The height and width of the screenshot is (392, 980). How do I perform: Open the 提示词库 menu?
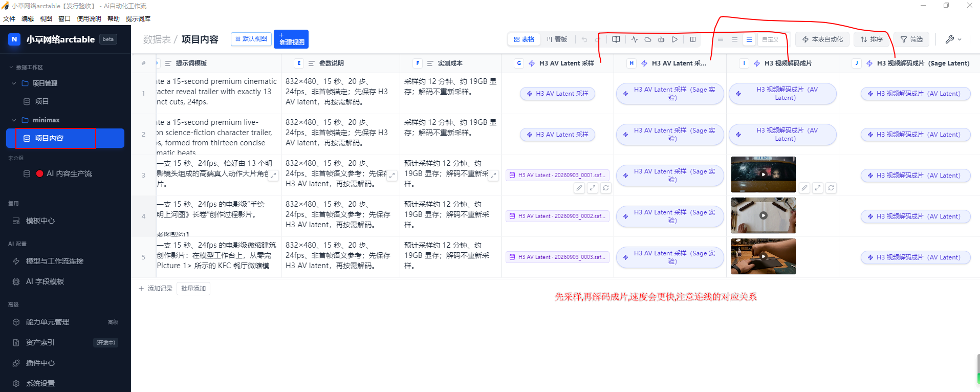click(138, 18)
